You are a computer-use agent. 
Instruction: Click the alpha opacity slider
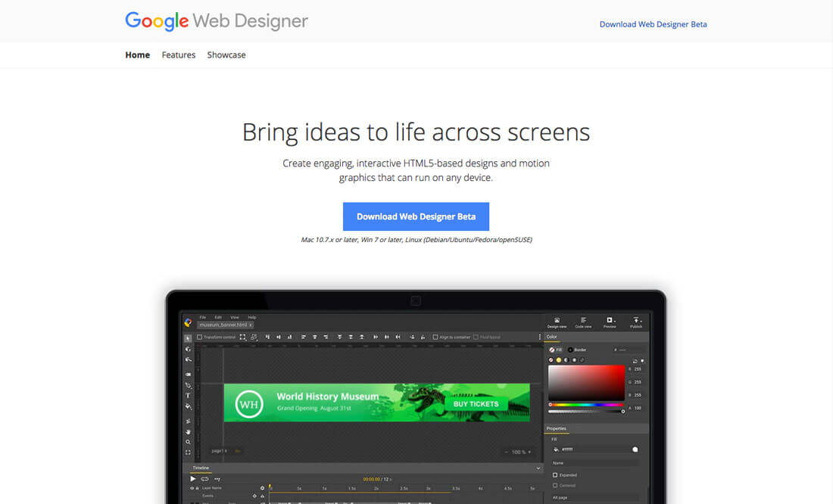pos(586,412)
